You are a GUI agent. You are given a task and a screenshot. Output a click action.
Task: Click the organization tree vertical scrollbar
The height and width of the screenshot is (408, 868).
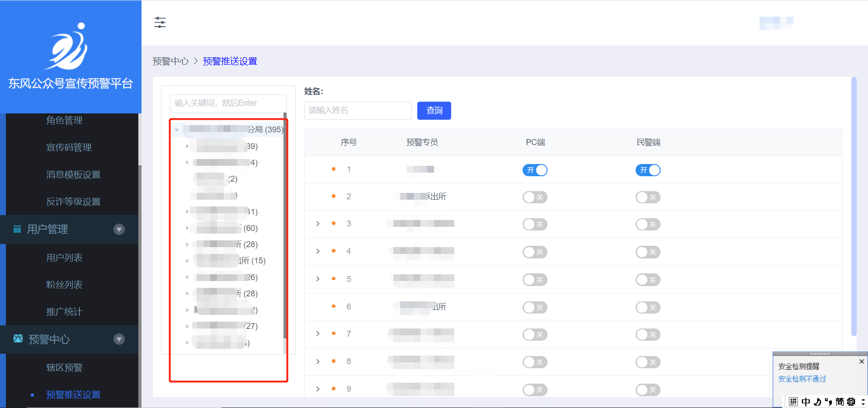click(x=285, y=226)
